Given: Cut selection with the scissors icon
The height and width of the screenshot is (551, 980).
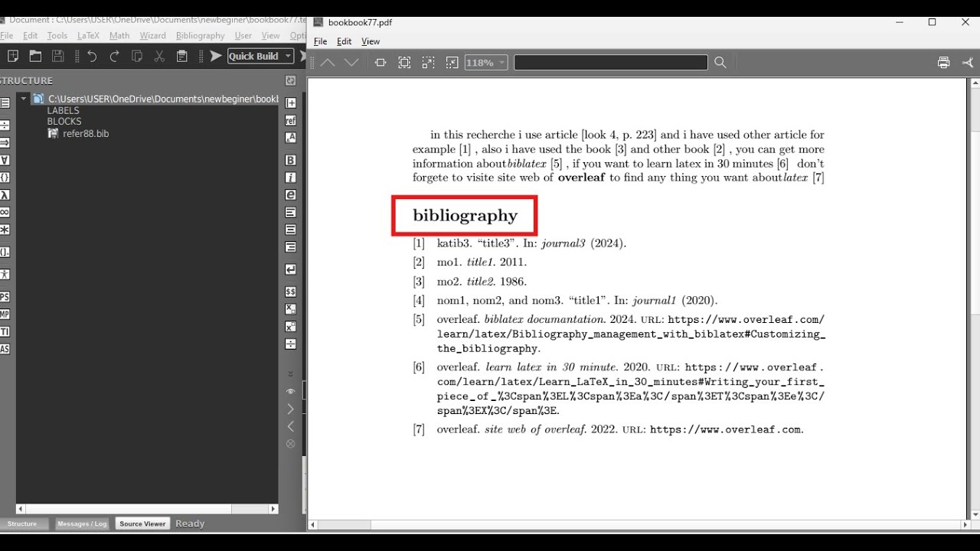Looking at the screenshot, I should (x=159, y=56).
